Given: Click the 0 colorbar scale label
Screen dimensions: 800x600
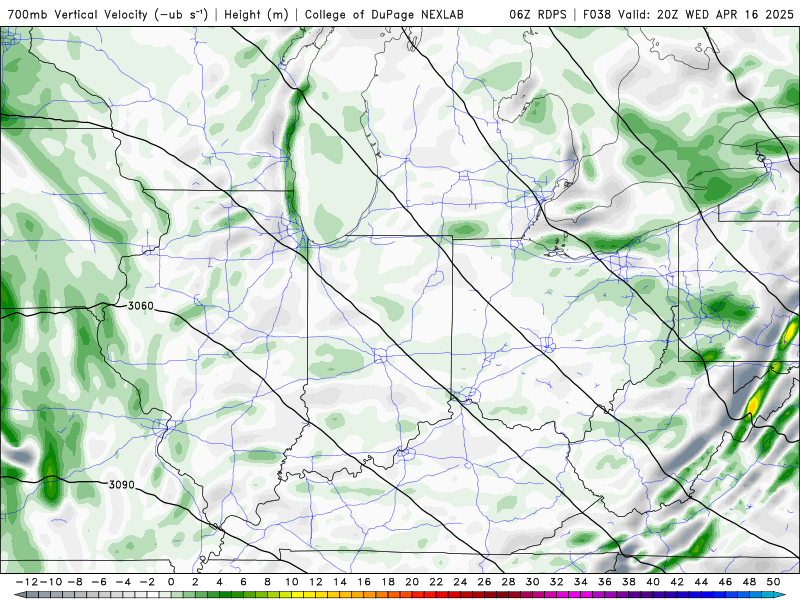Looking at the screenshot, I should click(x=171, y=582).
